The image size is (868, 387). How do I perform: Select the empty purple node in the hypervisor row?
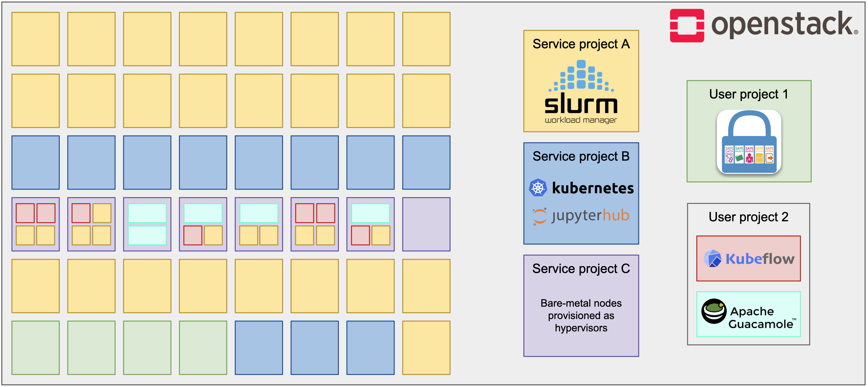pyautogui.click(x=426, y=224)
